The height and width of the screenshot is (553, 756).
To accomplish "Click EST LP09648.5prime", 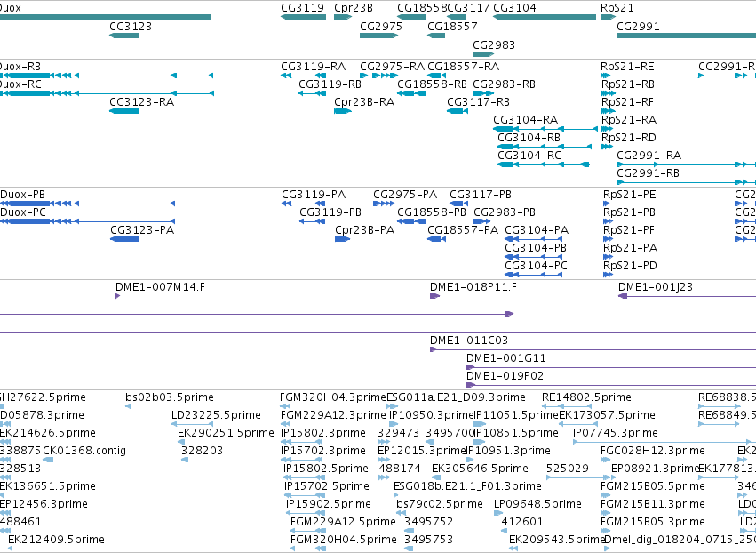I will point(537,504).
